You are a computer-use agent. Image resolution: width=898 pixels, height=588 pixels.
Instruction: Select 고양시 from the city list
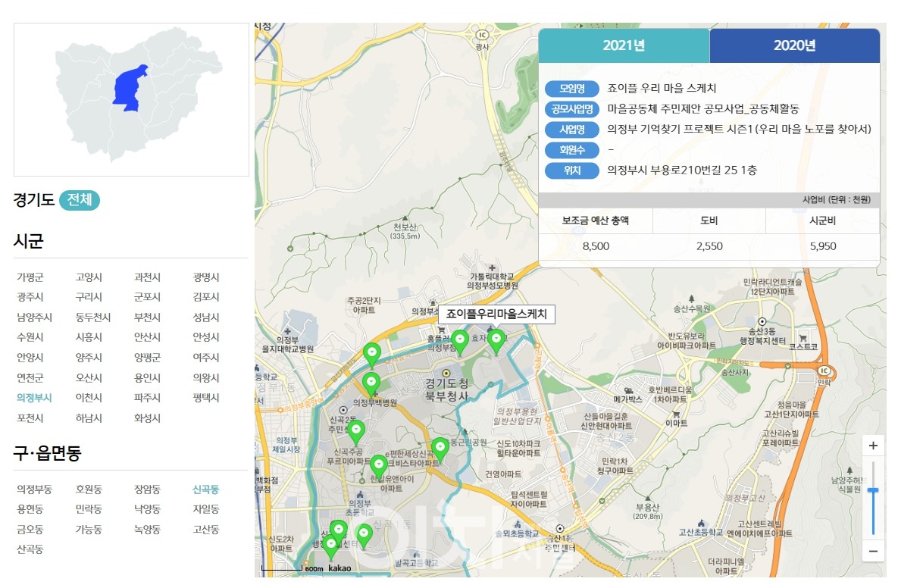pyautogui.click(x=89, y=277)
